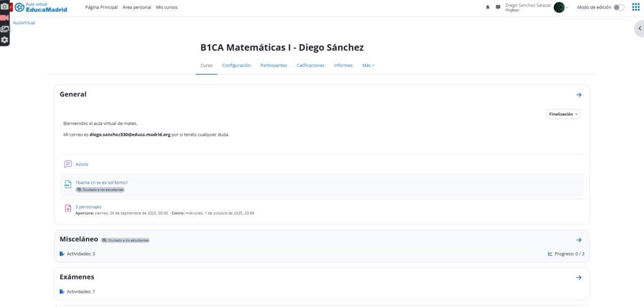This screenshot has width=644, height=307.
Task: Click the AulaVirtual breadcrumb link
Action: [x=24, y=23]
